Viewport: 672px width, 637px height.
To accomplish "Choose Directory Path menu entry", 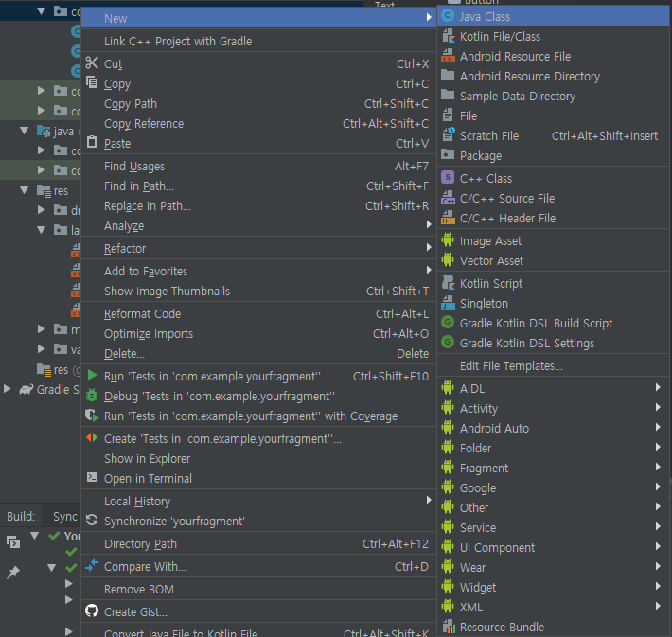I will (x=258, y=543).
